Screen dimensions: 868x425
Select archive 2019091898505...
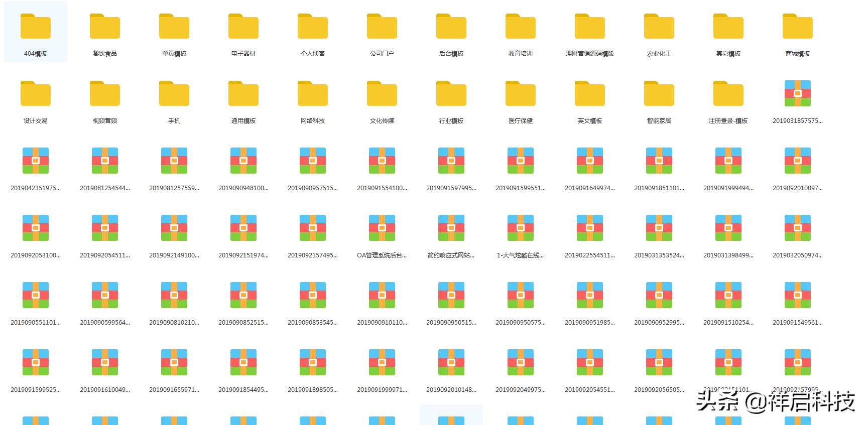[313, 362]
